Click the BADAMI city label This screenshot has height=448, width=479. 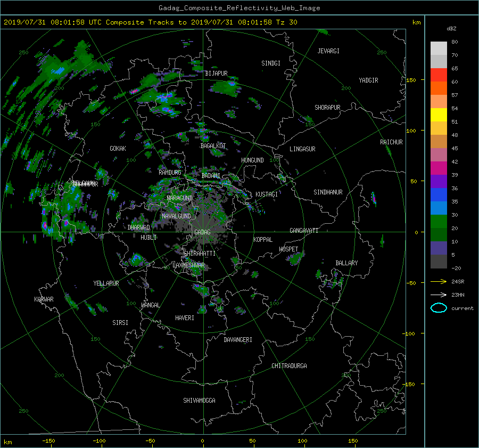pyautogui.click(x=211, y=176)
